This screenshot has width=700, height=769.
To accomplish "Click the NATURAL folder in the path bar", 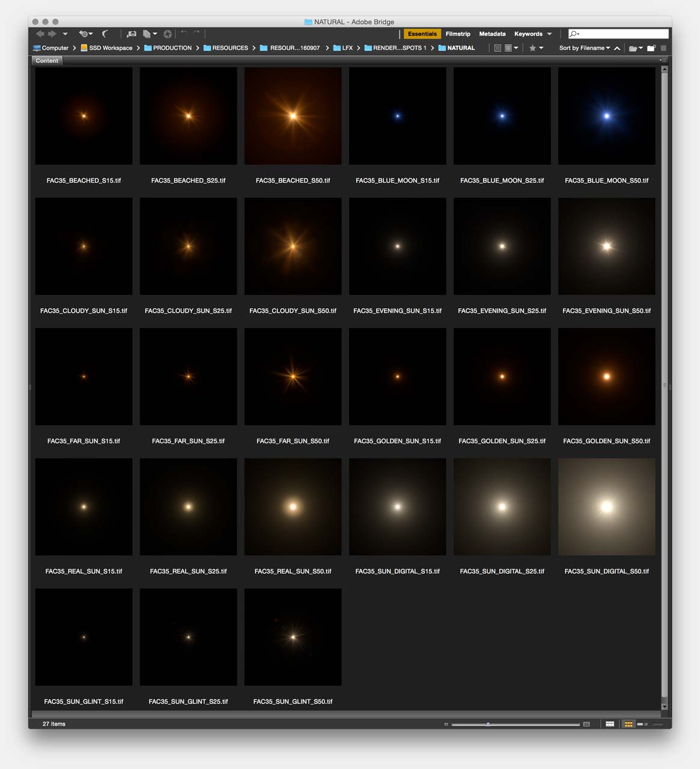I will pos(457,48).
